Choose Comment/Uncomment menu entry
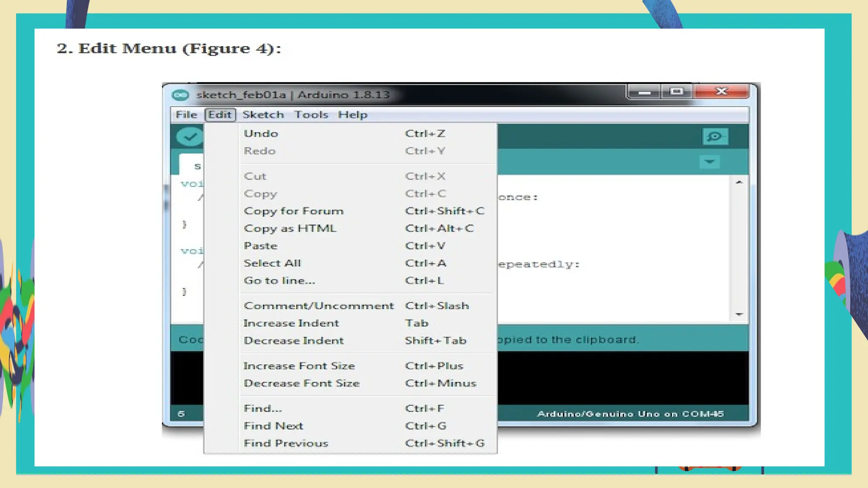The image size is (868, 488). [x=318, y=306]
